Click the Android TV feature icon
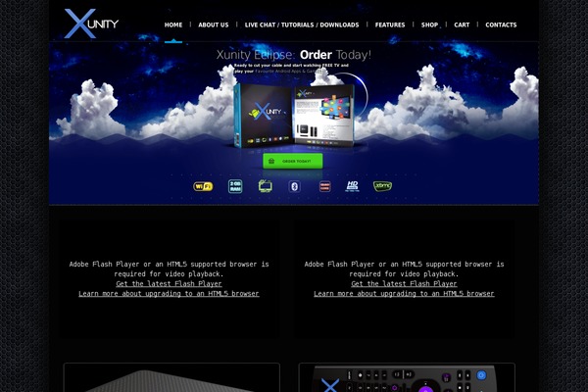588x392 pixels. coord(266,185)
